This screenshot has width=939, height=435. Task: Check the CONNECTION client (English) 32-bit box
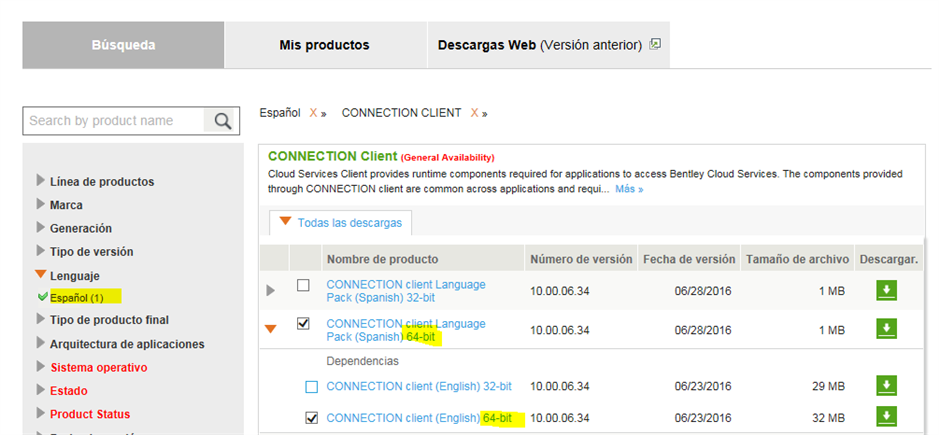click(x=311, y=387)
